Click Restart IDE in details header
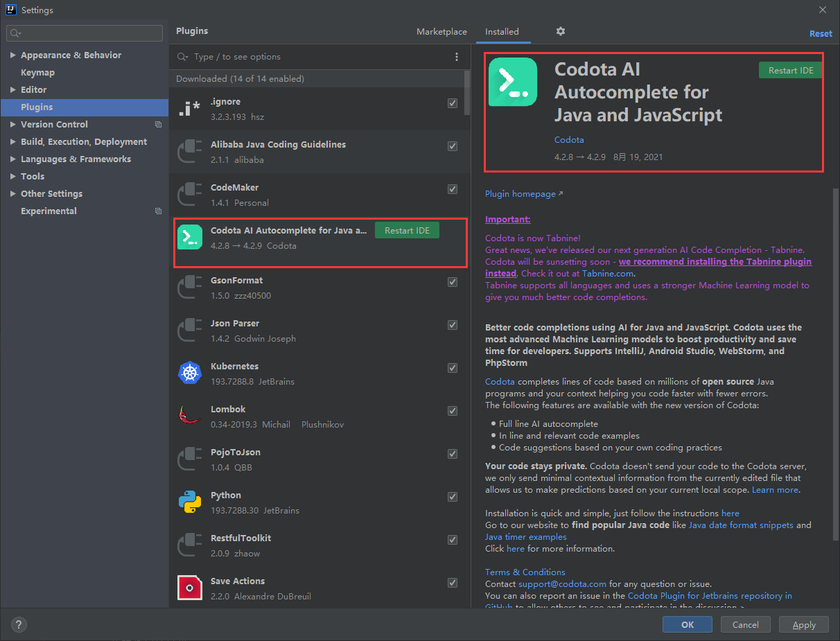This screenshot has height=641, width=840. pyautogui.click(x=791, y=71)
